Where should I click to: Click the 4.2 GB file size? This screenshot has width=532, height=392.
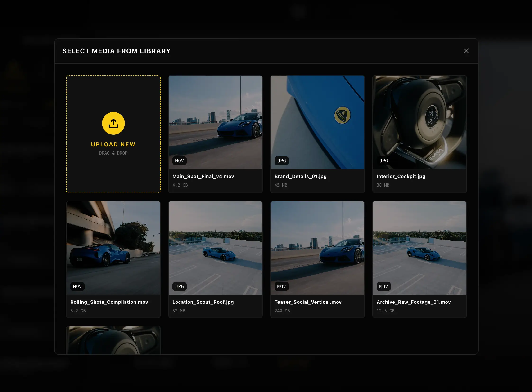pos(180,185)
